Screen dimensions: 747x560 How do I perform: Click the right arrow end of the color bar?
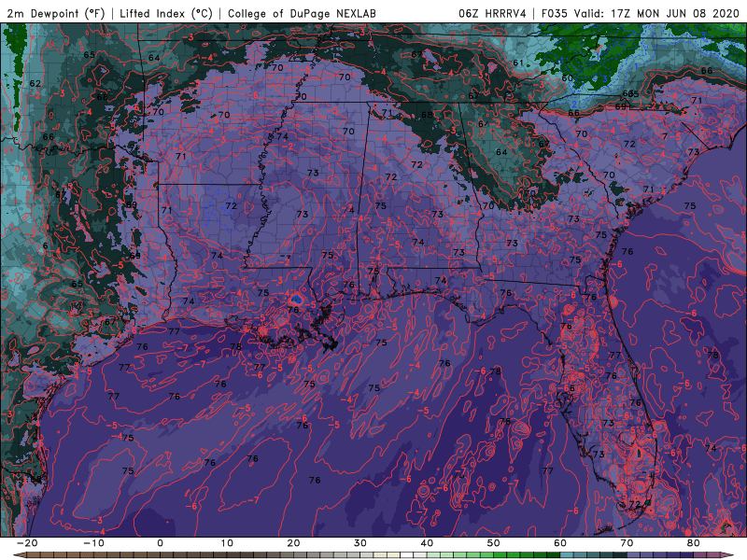pyautogui.click(x=729, y=555)
